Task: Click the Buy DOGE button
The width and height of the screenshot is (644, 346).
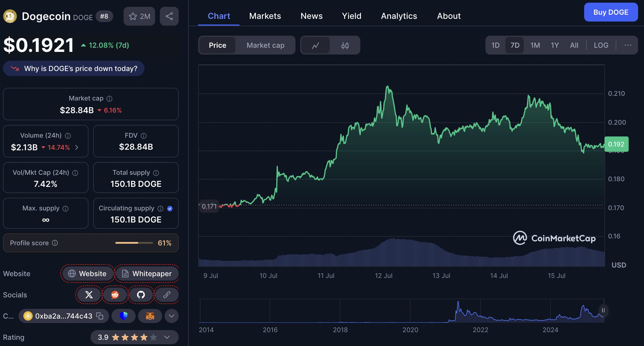Action: coord(611,12)
